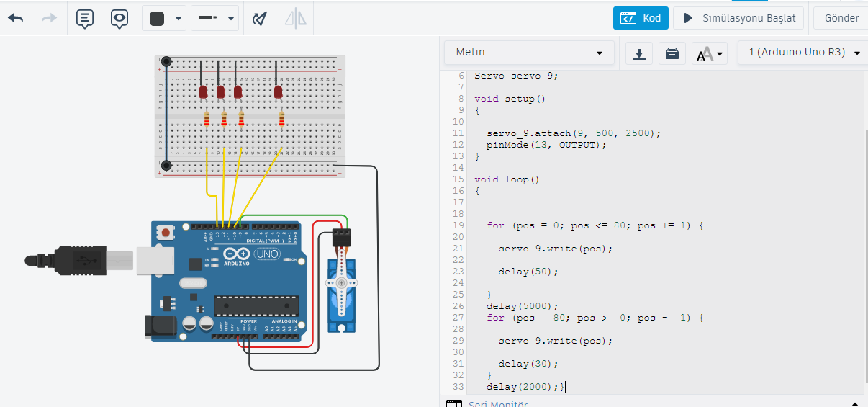Click the download code icon

638,53
